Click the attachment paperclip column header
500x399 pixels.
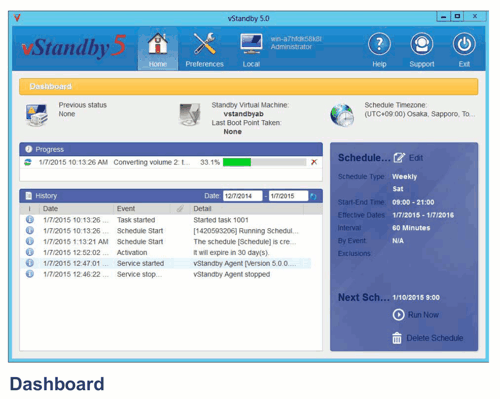tap(180, 209)
